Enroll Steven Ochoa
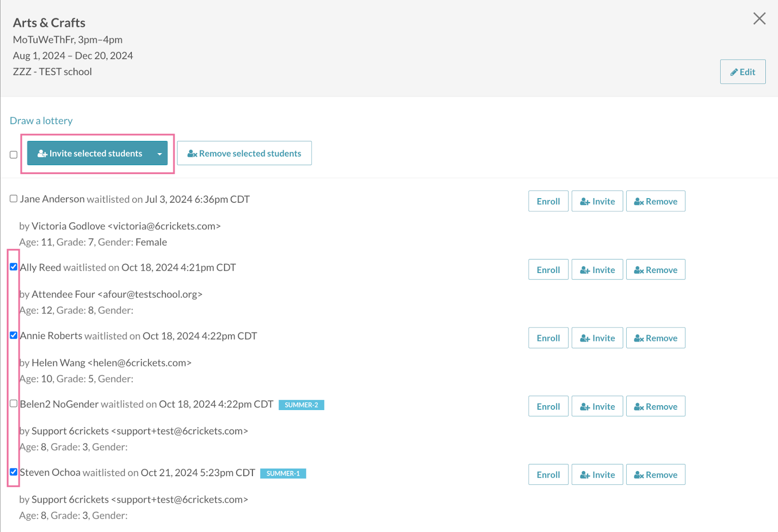Viewport: 778px width, 532px height. click(x=548, y=475)
